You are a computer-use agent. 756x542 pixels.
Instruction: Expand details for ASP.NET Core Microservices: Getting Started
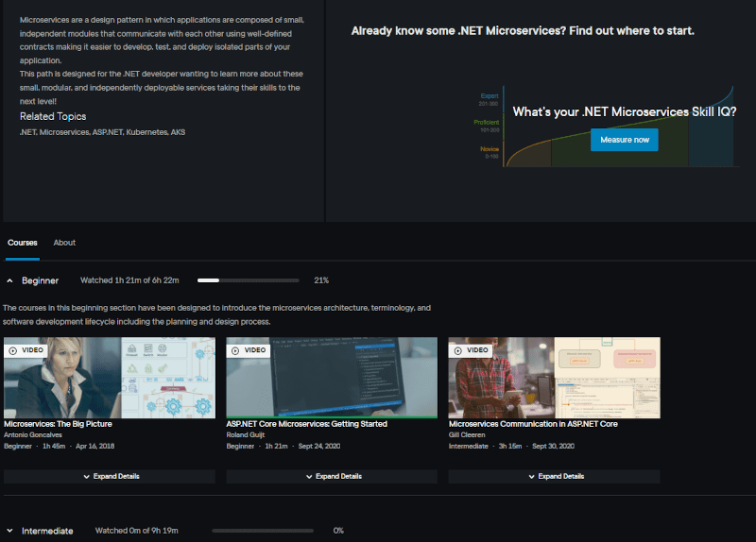point(332,477)
